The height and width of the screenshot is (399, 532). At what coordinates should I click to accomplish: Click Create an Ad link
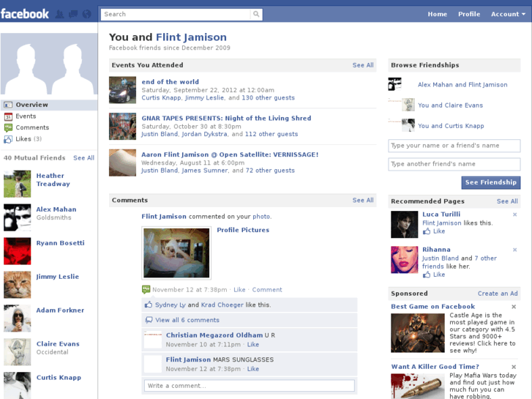[x=498, y=294]
